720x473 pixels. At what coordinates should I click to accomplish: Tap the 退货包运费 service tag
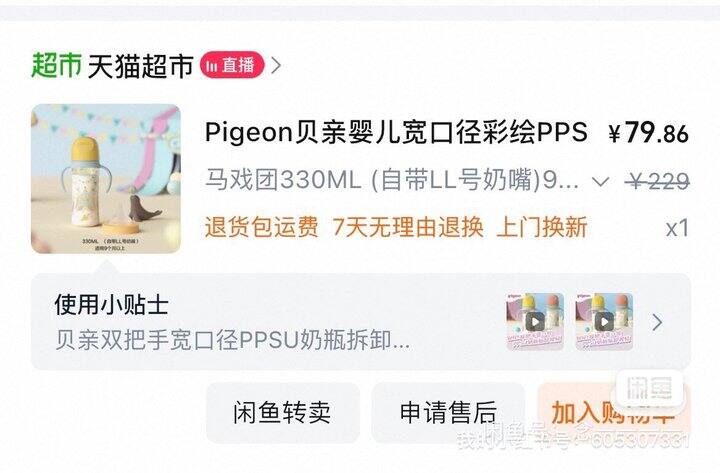(x=261, y=227)
